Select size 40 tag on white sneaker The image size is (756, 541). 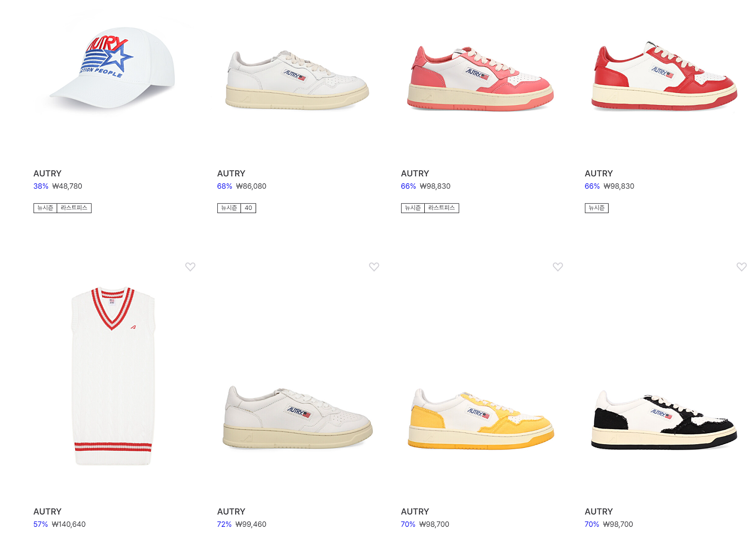tap(248, 208)
